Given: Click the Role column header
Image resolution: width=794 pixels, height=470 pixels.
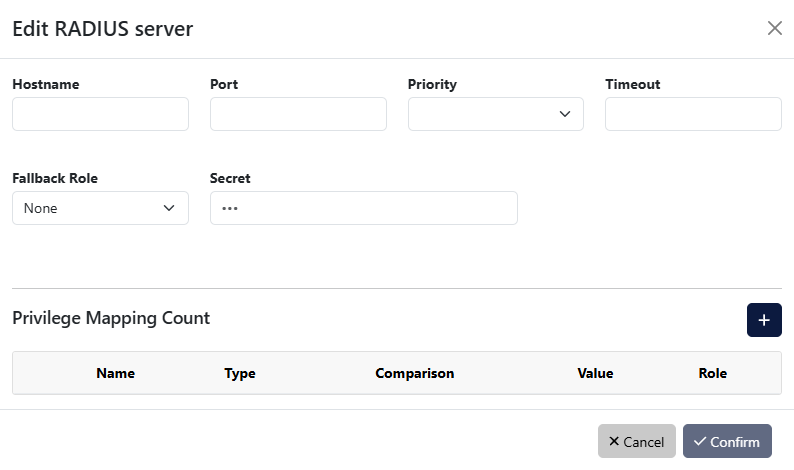Looking at the screenshot, I should pos(712,373).
